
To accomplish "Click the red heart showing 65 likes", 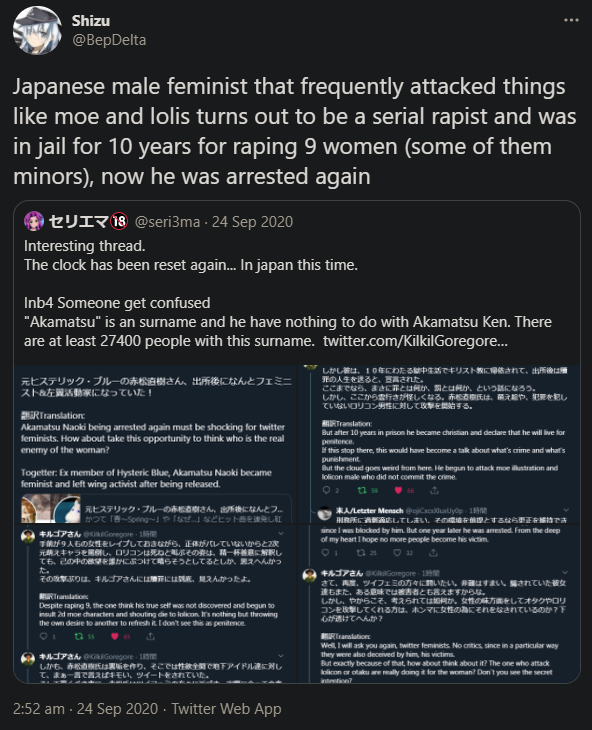I will coord(114,636).
